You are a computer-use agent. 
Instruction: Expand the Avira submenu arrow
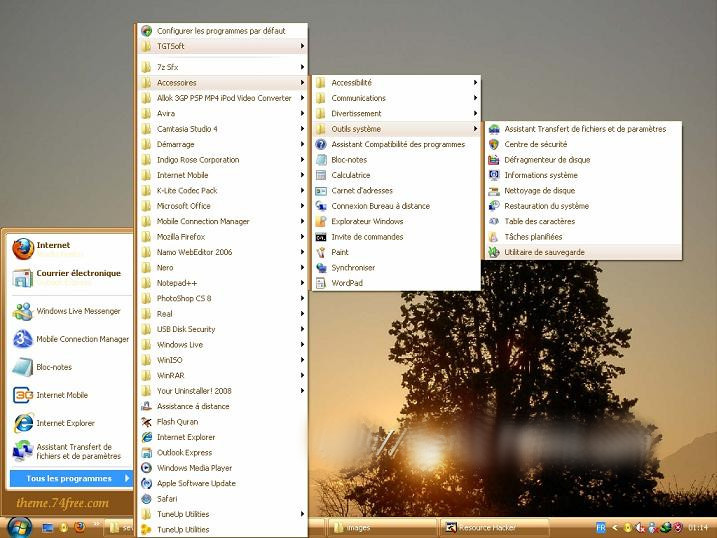click(x=302, y=113)
